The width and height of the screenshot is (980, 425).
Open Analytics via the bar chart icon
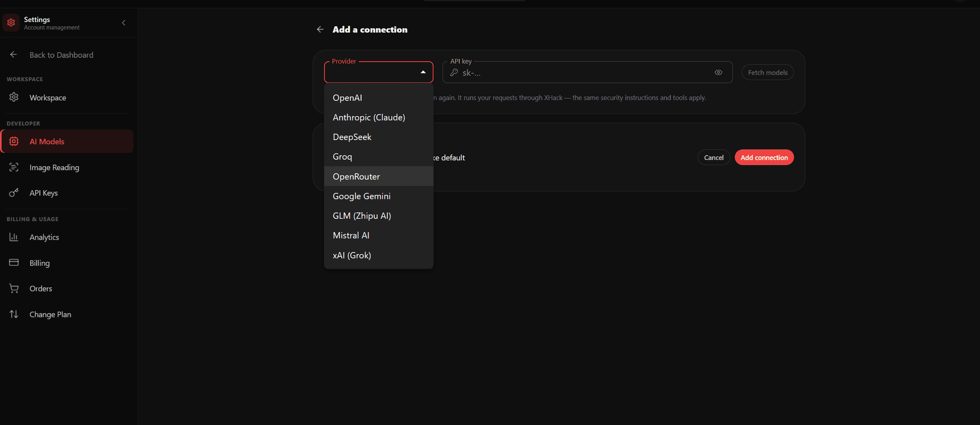tap(14, 237)
